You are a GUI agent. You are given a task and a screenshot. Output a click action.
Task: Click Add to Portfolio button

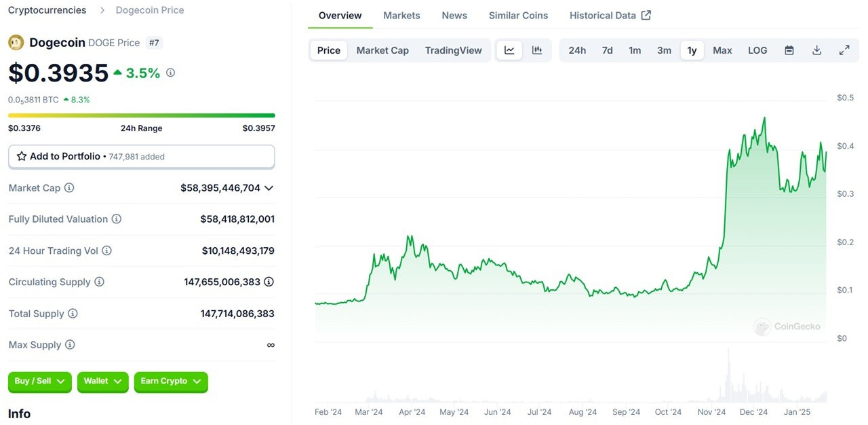point(142,156)
